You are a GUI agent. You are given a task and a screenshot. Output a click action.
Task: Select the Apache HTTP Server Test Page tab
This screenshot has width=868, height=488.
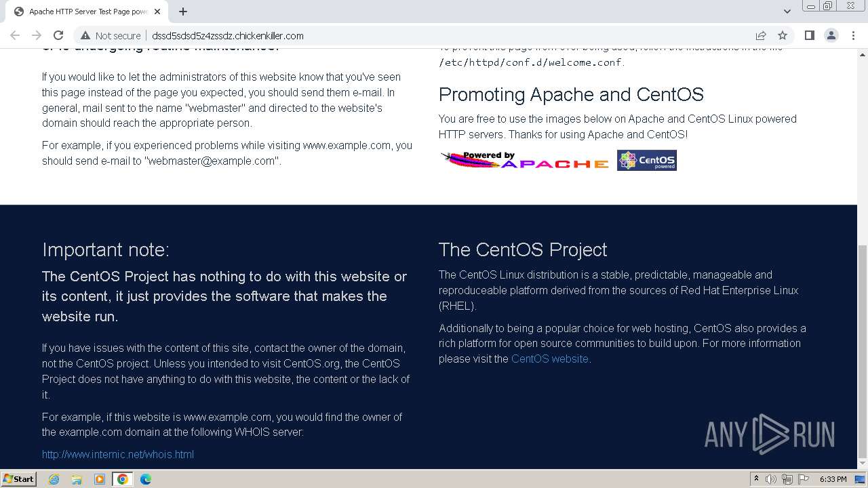[x=87, y=12]
